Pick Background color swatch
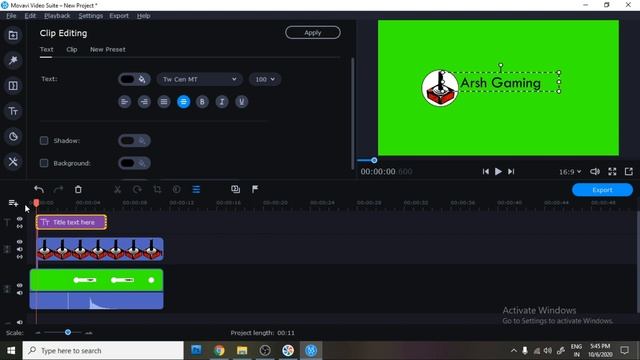Screen dimensions: 640x360 (x=134, y=163)
